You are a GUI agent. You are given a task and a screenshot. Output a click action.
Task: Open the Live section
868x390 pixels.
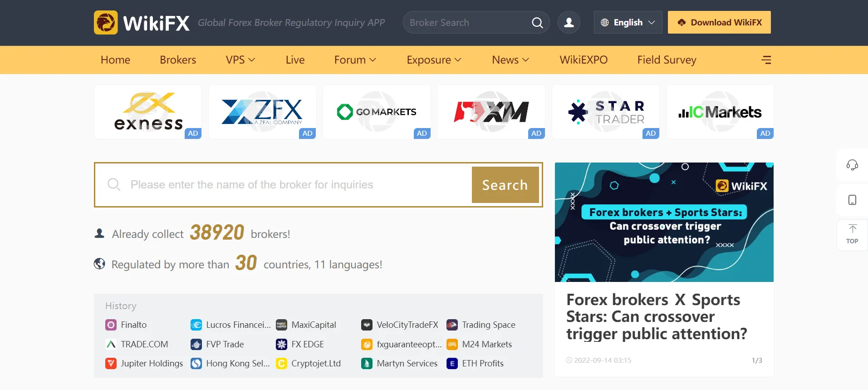295,60
